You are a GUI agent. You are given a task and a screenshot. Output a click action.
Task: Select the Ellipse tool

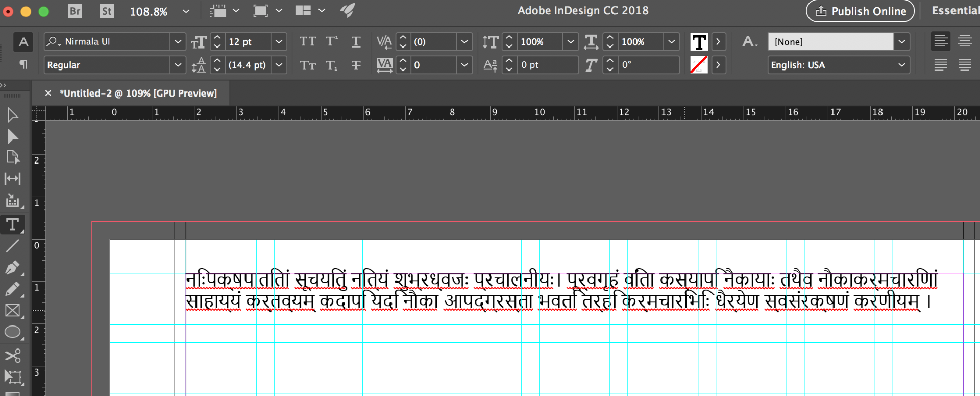click(x=13, y=333)
